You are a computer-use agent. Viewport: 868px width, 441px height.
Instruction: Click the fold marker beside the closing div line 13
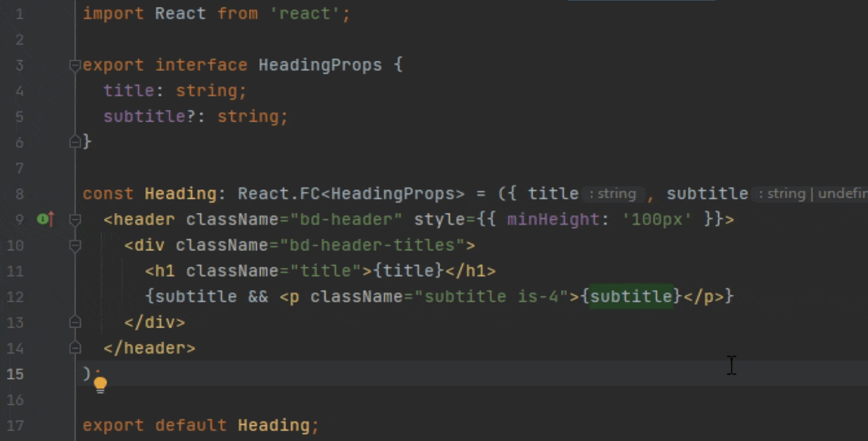point(75,321)
